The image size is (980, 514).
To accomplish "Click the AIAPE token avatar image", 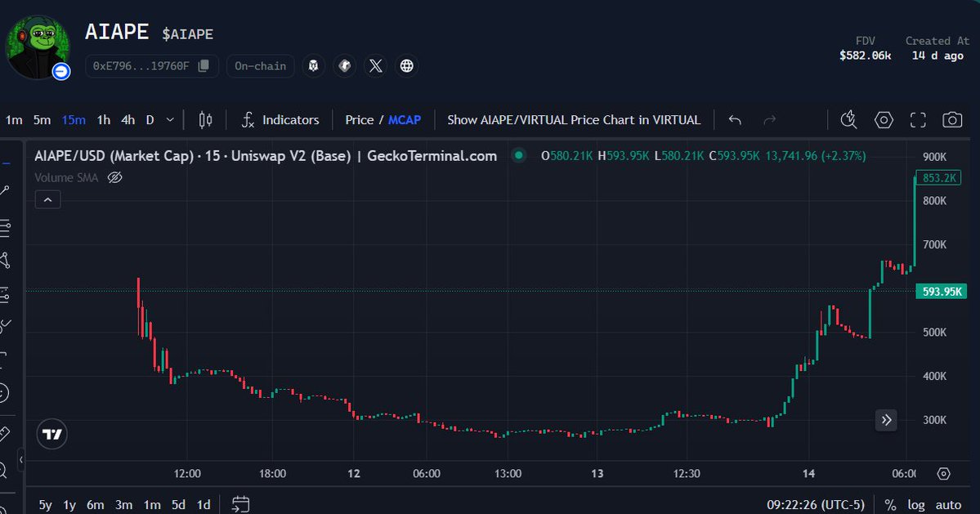I will tap(38, 47).
